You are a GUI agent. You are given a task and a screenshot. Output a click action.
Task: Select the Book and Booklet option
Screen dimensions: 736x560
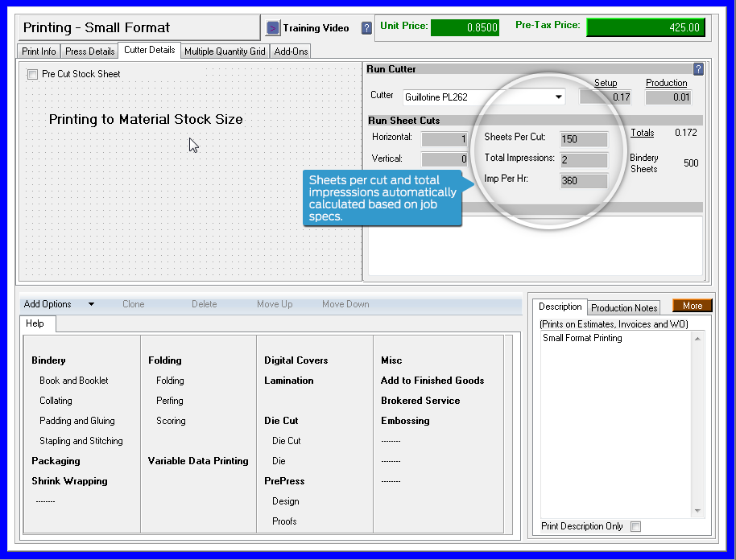click(75, 381)
